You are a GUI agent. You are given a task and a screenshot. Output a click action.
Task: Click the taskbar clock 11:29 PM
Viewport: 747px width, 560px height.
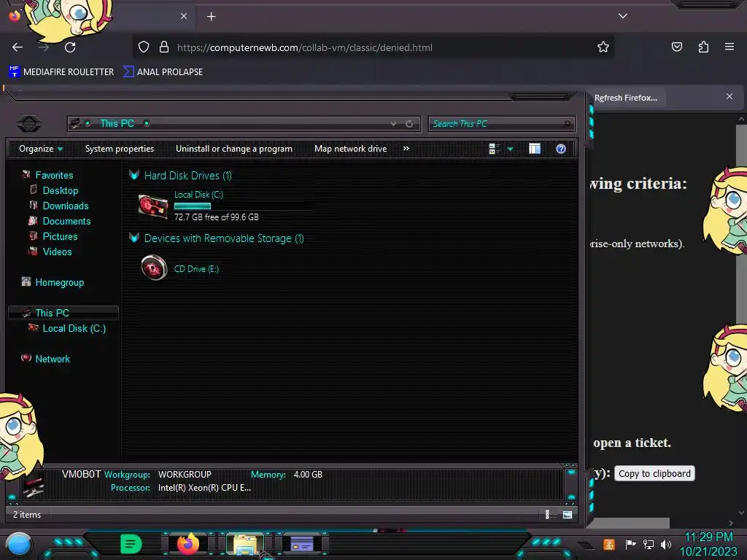tap(708, 537)
